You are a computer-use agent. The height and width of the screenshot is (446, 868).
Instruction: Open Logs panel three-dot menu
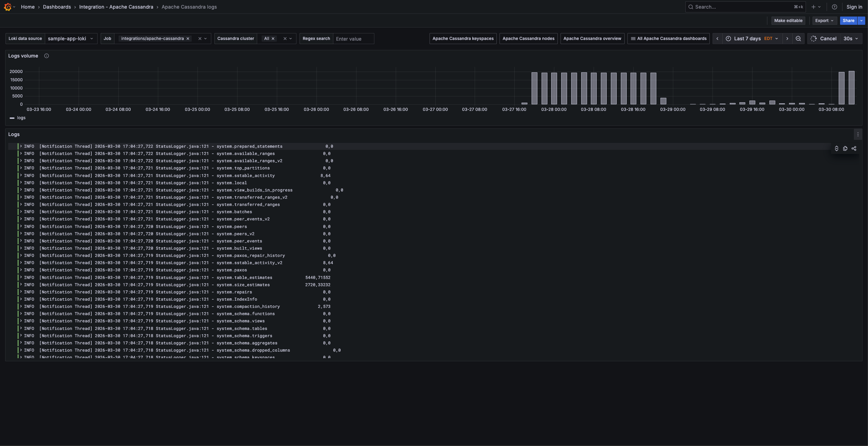(x=858, y=135)
